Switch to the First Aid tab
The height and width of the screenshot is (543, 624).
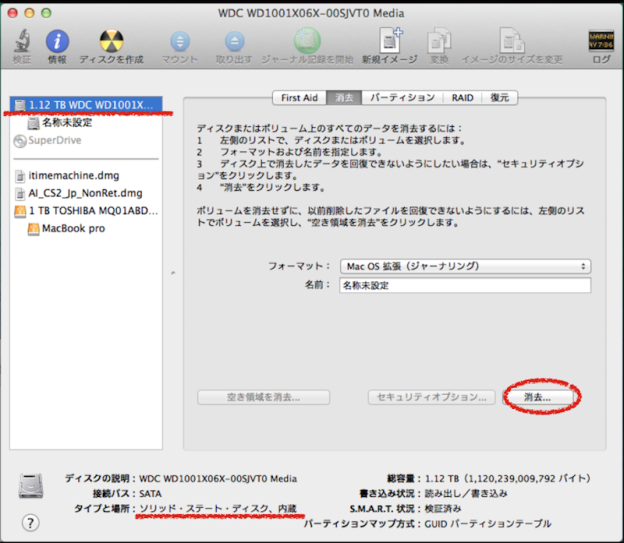[299, 98]
